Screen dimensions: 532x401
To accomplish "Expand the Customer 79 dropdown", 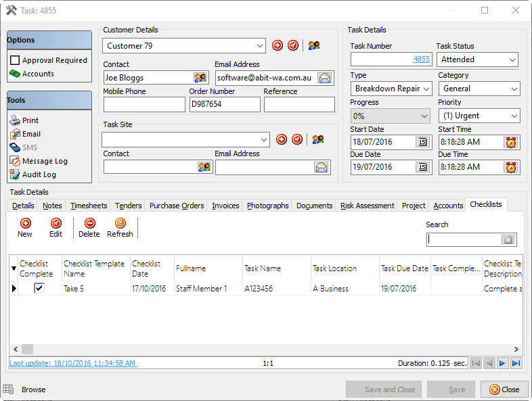I will point(261,46).
